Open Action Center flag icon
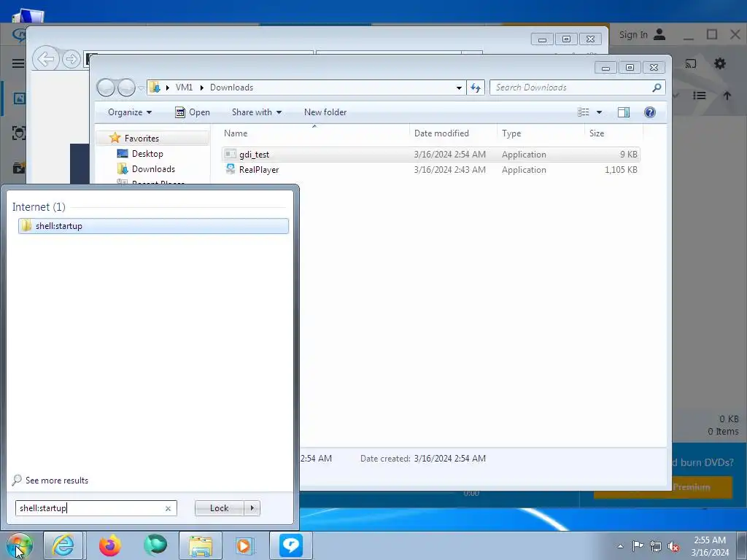This screenshot has width=747, height=560. 638,546
